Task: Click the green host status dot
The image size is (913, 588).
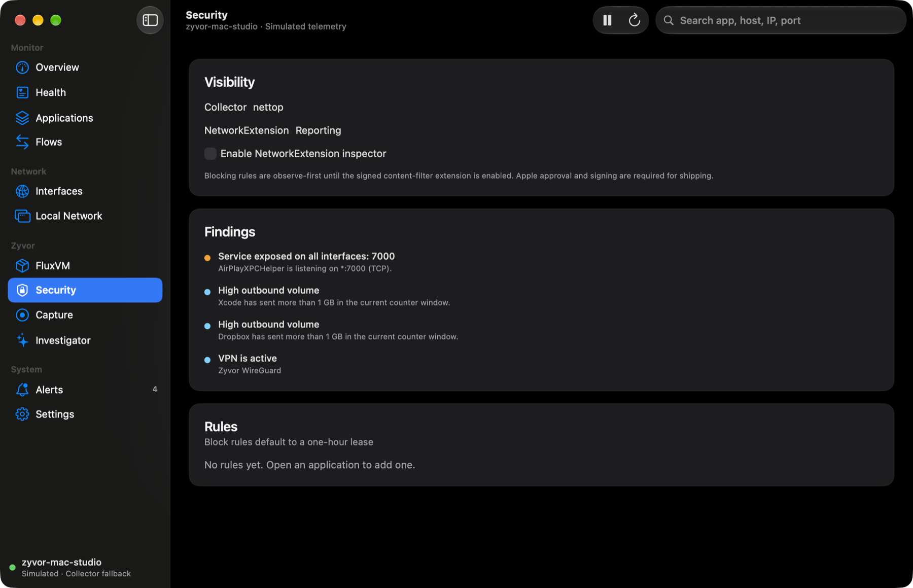Action: tap(13, 568)
